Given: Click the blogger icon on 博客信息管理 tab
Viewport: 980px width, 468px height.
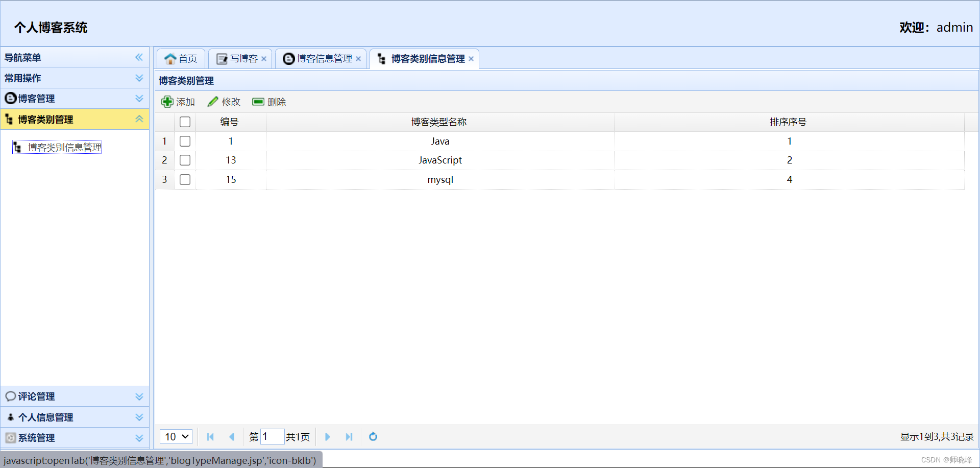Looking at the screenshot, I should tap(289, 59).
